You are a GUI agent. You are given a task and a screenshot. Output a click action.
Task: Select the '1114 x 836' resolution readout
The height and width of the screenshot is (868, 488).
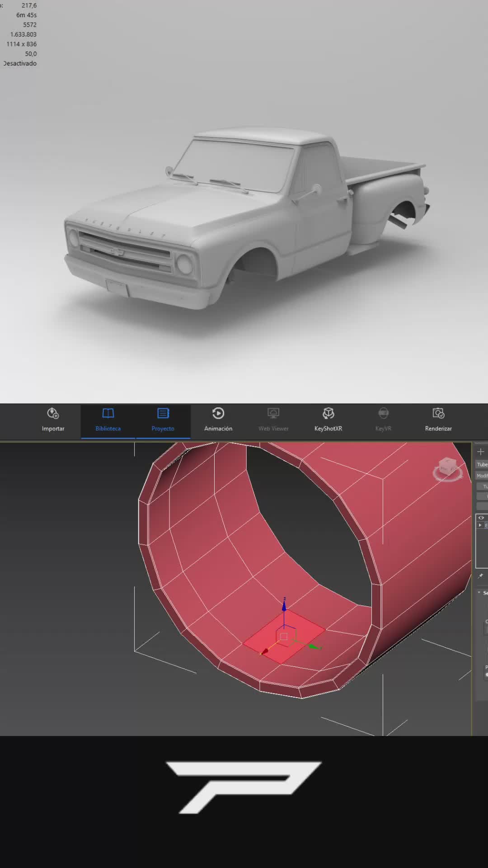21,44
